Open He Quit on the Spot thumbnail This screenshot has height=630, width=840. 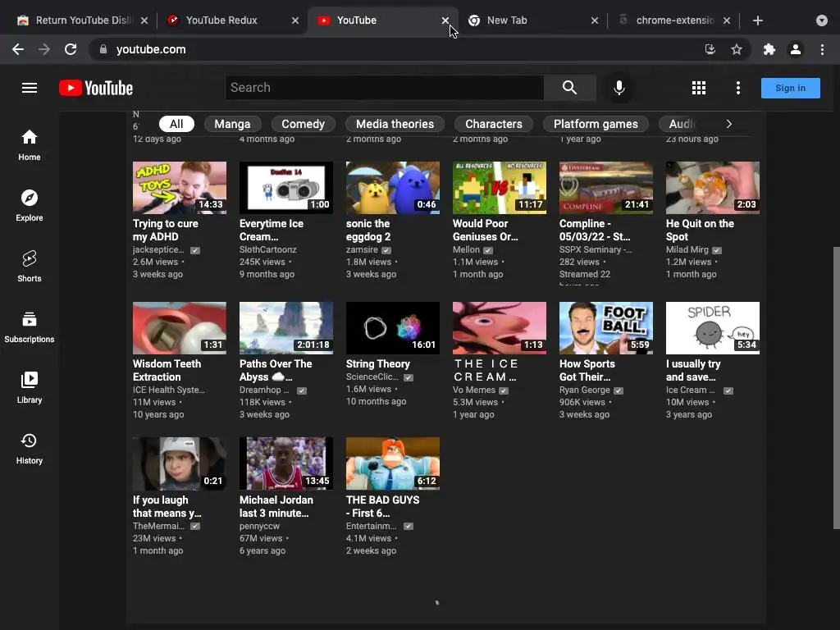713,188
